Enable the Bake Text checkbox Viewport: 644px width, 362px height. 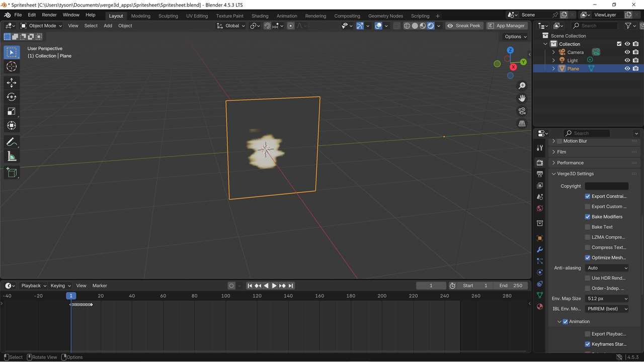pos(587,227)
